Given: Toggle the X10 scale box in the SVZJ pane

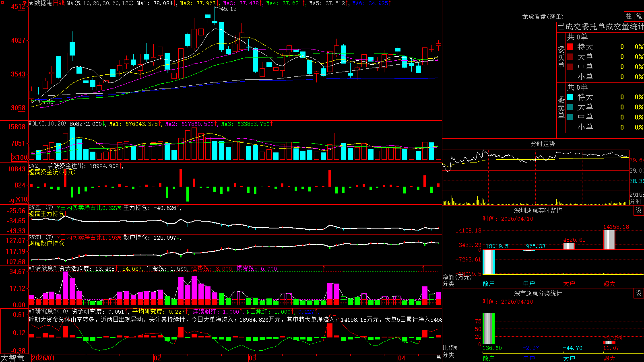Looking at the screenshot, I should click(21, 199).
